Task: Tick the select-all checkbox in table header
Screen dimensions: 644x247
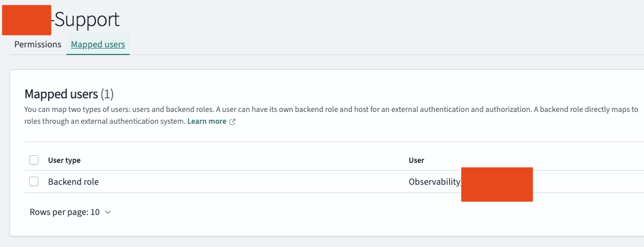Action: click(34, 160)
